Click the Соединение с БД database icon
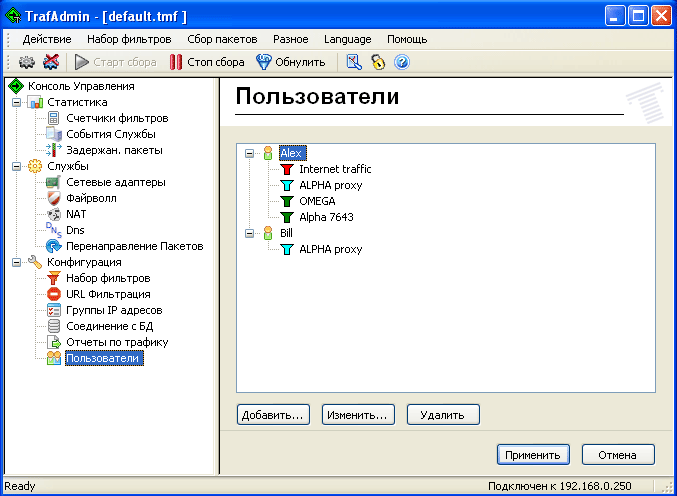The image size is (677, 496). pyautogui.click(x=54, y=326)
